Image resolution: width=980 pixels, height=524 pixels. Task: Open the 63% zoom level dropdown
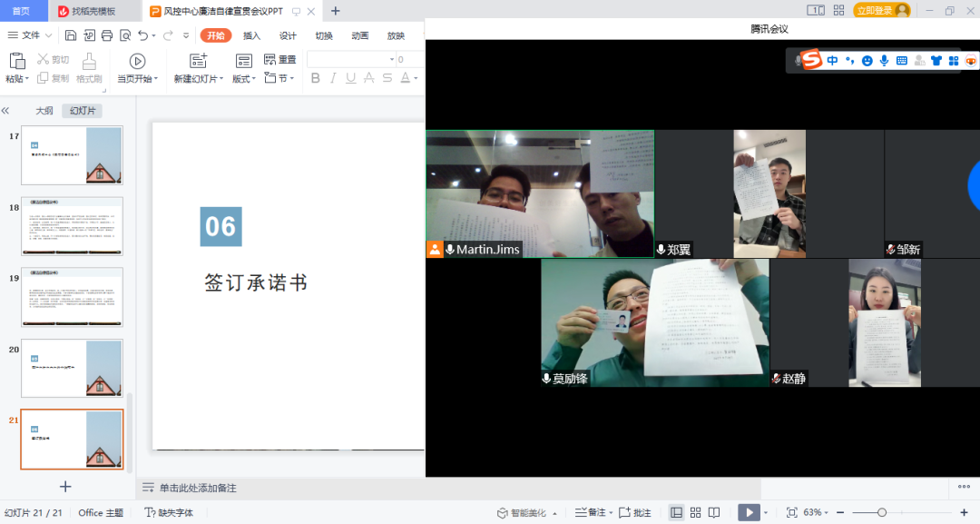tap(817, 513)
